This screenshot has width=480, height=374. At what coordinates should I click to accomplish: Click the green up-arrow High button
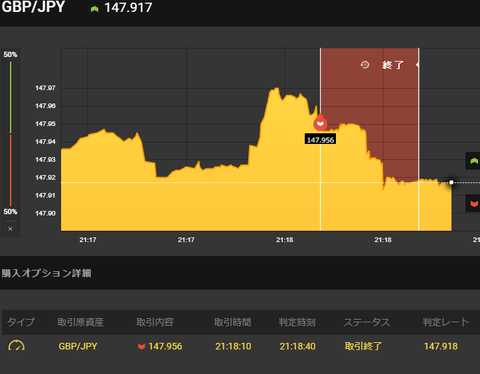tap(473, 161)
